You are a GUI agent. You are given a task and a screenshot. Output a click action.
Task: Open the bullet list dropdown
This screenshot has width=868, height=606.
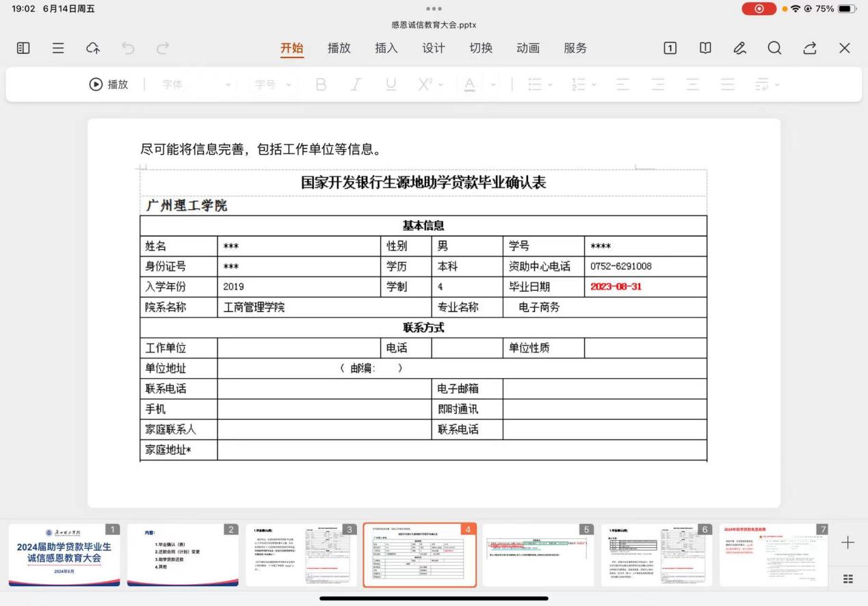(x=540, y=84)
